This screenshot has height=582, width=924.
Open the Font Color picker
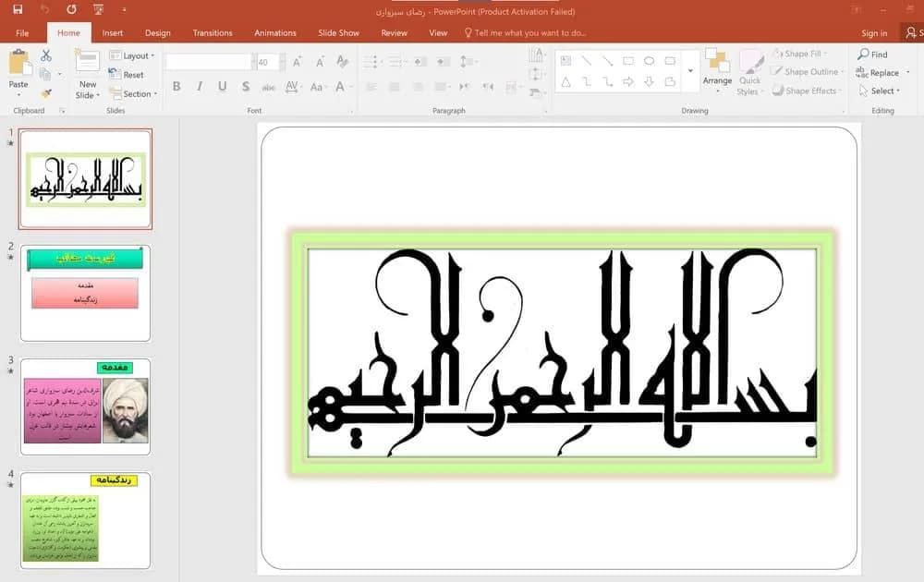click(340, 87)
